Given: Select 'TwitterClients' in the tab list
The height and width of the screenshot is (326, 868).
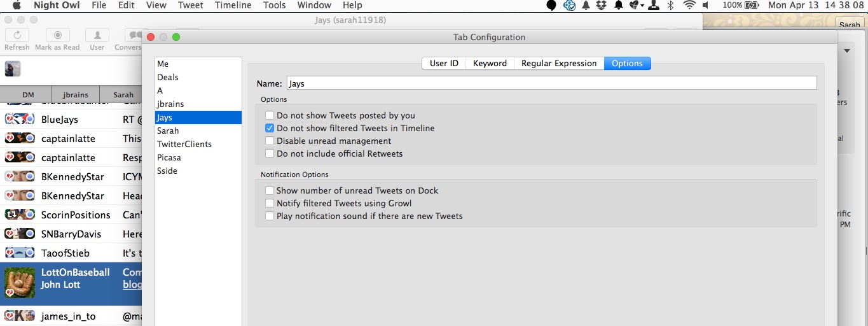Looking at the screenshot, I should click(198, 144).
